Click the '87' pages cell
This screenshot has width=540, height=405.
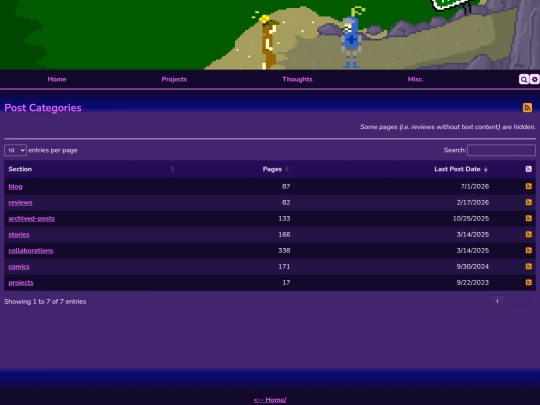pyautogui.click(x=286, y=186)
